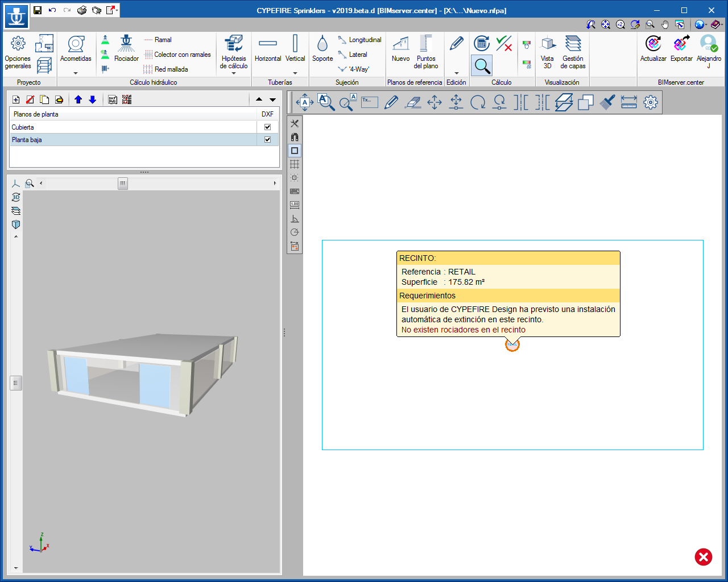The height and width of the screenshot is (582, 728).
Task: Select Lateral bracing option
Action: 353,55
